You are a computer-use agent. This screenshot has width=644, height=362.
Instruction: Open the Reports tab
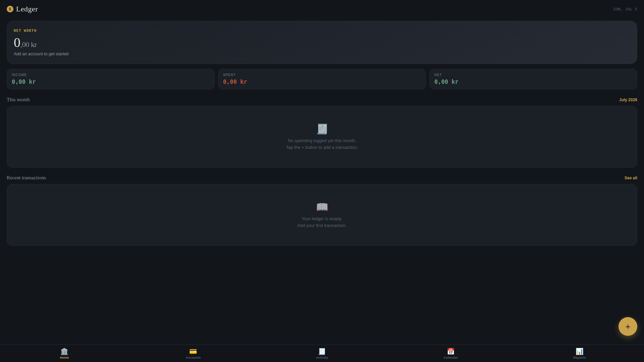click(580, 354)
